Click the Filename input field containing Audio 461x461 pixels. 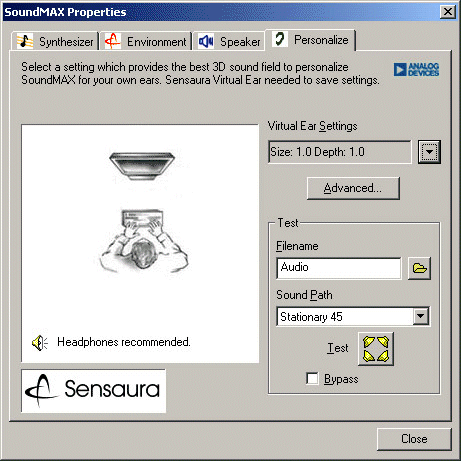pyautogui.click(x=339, y=268)
